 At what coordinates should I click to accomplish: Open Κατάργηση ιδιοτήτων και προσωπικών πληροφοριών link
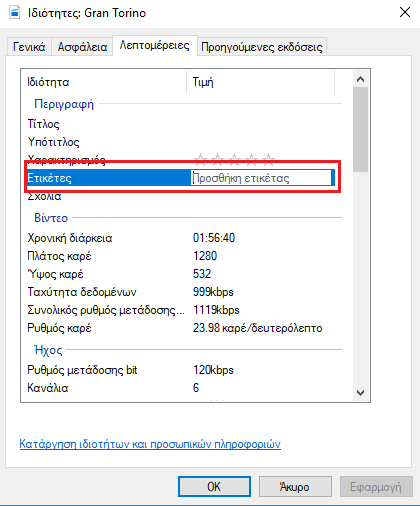click(x=150, y=444)
